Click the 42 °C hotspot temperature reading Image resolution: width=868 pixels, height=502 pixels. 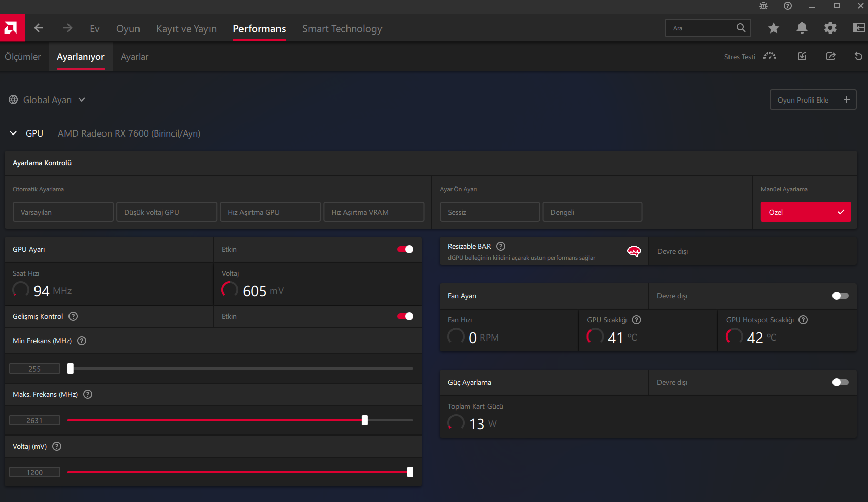coord(761,338)
